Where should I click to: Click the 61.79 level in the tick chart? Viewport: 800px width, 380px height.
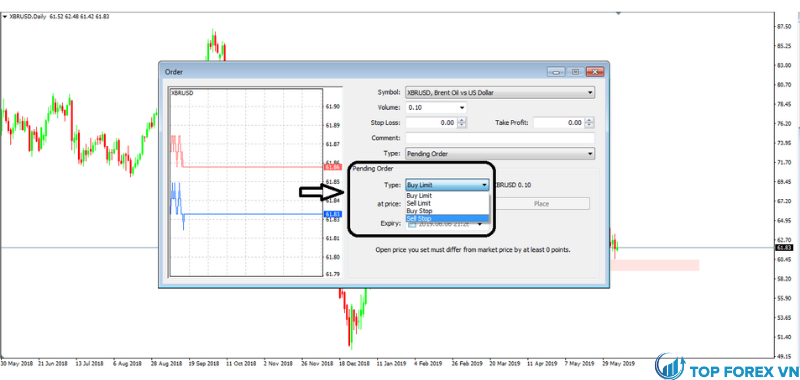coord(333,274)
